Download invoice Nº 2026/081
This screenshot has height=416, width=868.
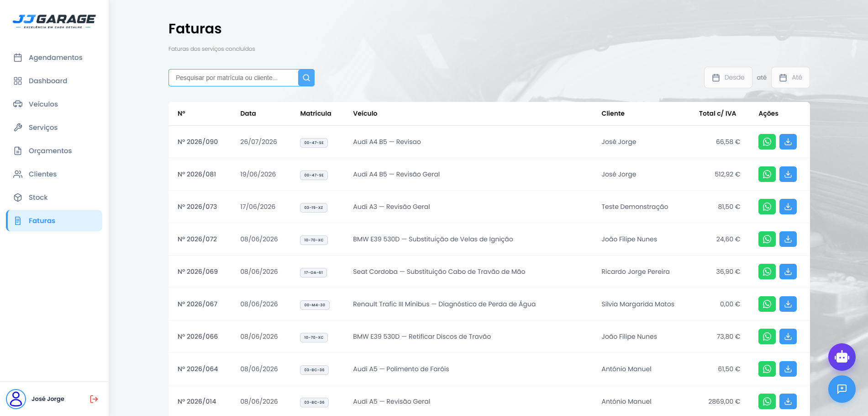(x=788, y=174)
